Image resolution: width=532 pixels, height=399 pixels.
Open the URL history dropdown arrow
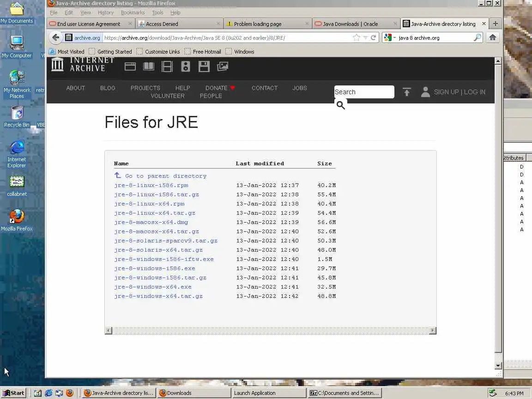pos(365,38)
